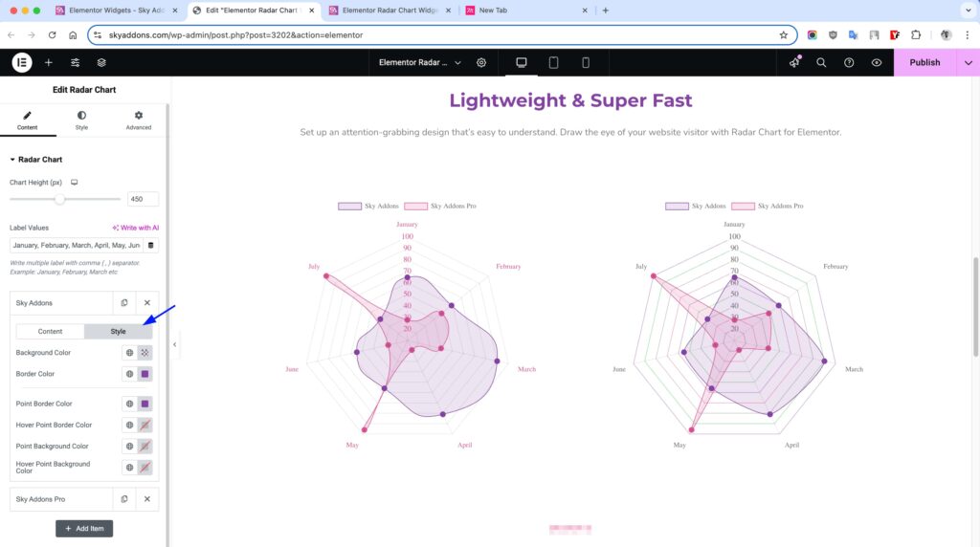The width and height of the screenshot is (980, 547).
Task: Switch to Elementor Widgets - Sky Addons tab
Action: (x=116, y=11)
